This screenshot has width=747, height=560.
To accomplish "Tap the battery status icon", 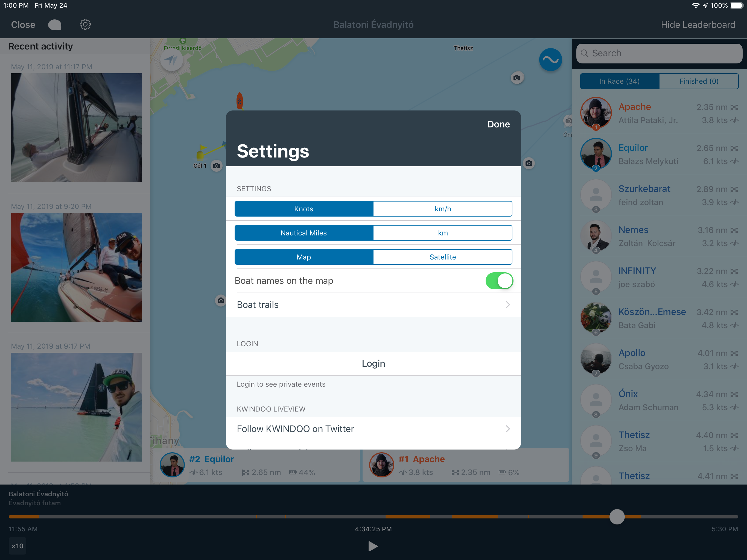I will (x=737, y=5).
